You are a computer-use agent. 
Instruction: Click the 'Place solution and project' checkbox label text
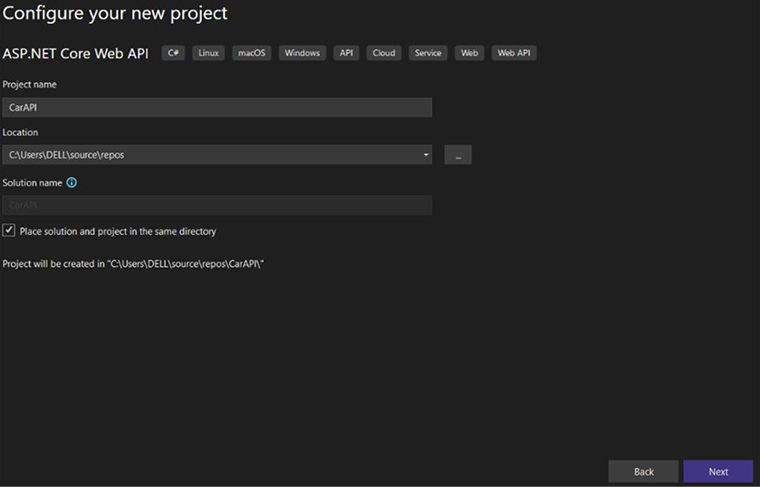click(118, 232)
